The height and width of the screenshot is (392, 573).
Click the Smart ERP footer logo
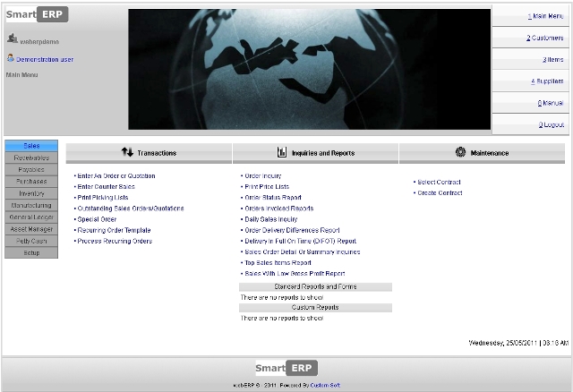(x=286, y=367)
